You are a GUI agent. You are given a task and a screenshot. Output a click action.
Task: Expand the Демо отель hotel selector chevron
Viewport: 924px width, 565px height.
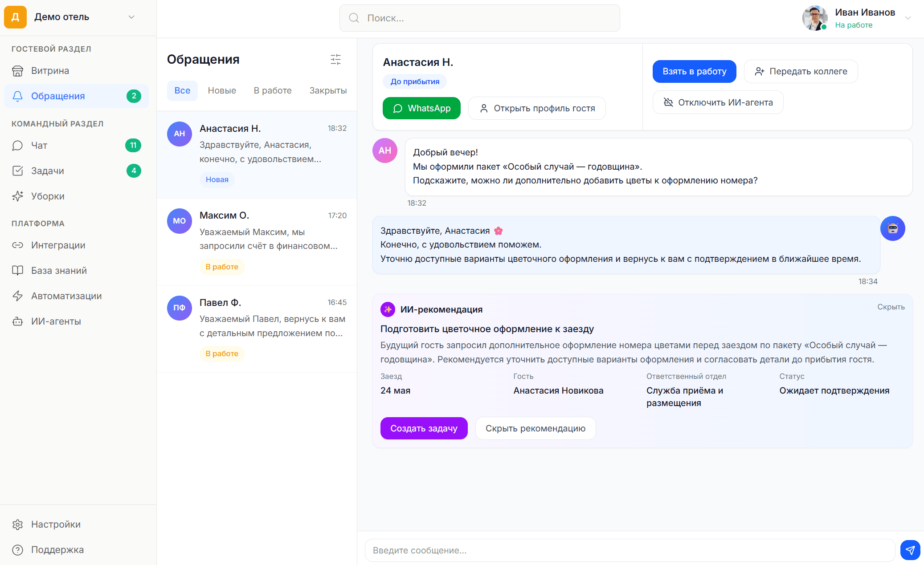(131, 17)
